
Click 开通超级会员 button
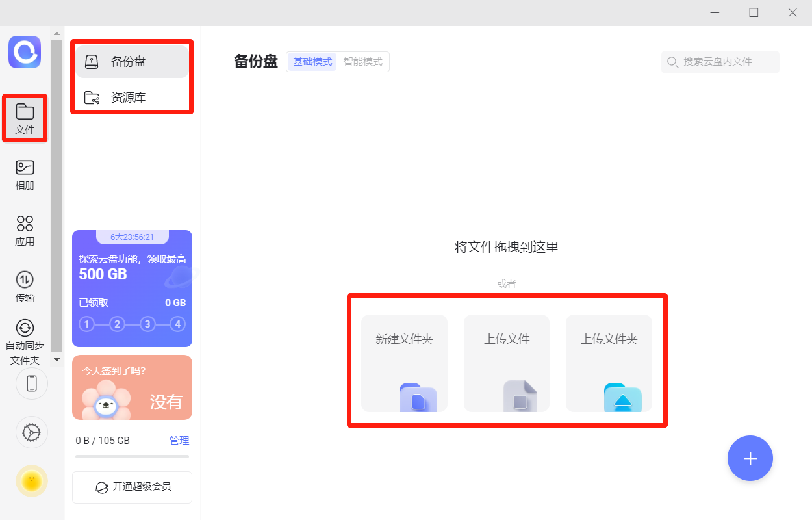tap(133, 487)
